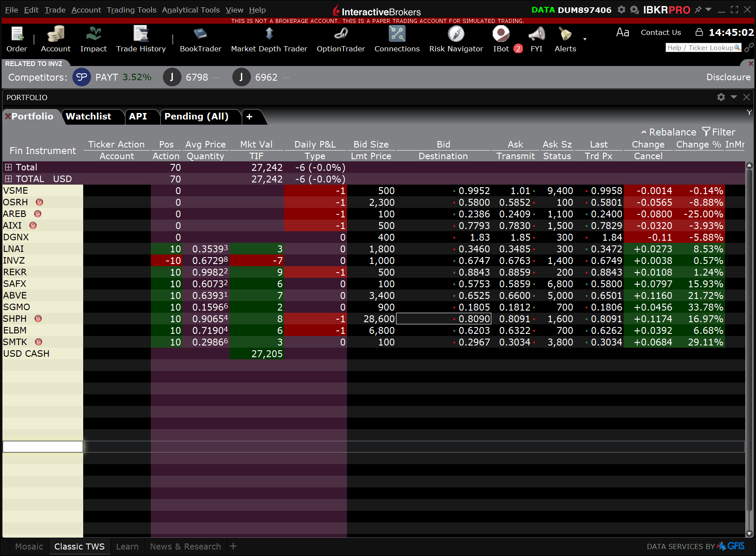Screen dimensions: 756x556
Task: Click the J badge for 6798
Action: (172, 77)
